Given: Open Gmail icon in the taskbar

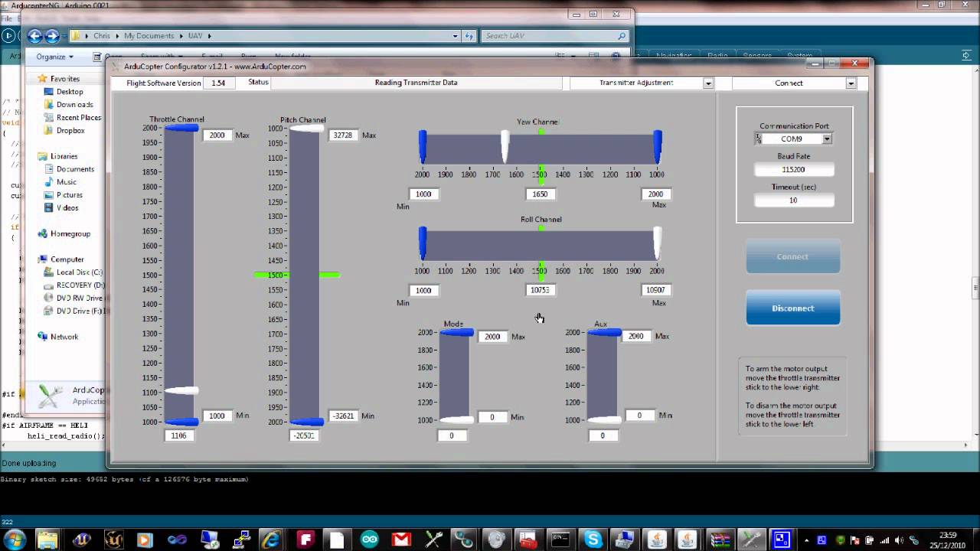Looking at the screenshot, I should pos(401,540).
